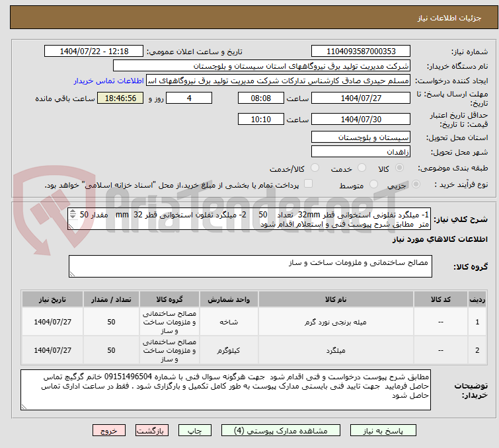Click the response time 08:08 field
This screenshot has width=499, height=448.
point(260,98)
